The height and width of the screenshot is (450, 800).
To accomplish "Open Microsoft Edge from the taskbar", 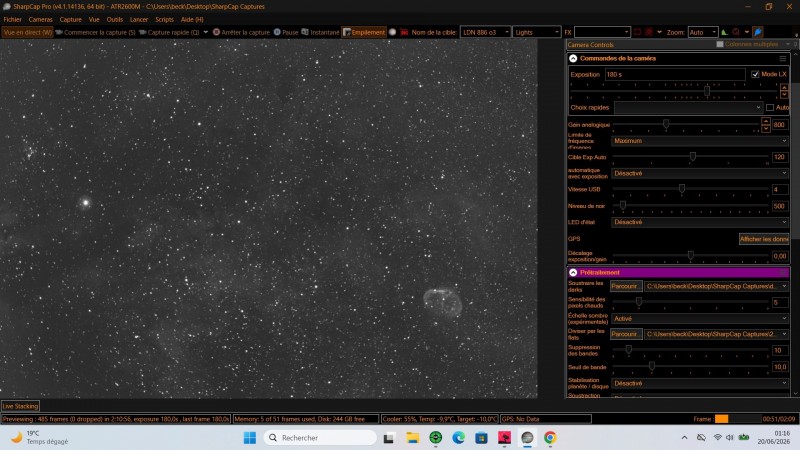I will coord(458,438).
